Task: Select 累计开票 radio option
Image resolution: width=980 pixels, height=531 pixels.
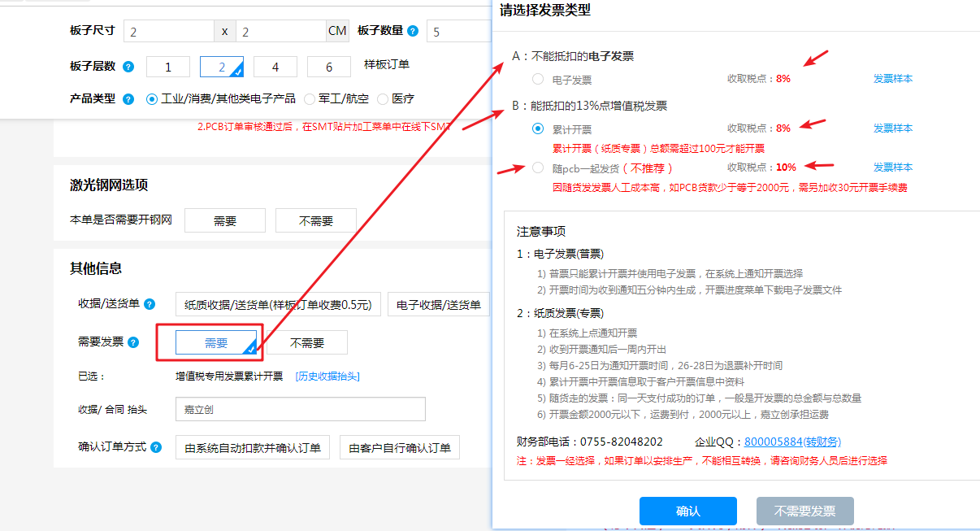Action: (538, 128)
